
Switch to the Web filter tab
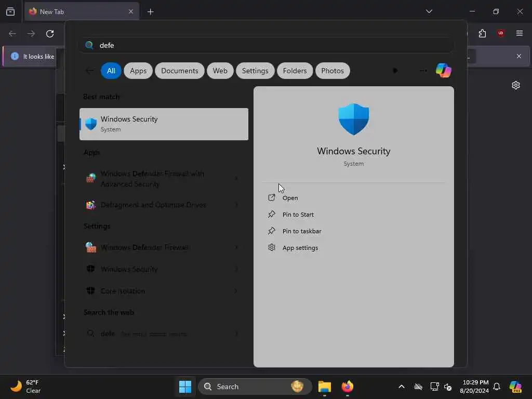pos(220,71)
